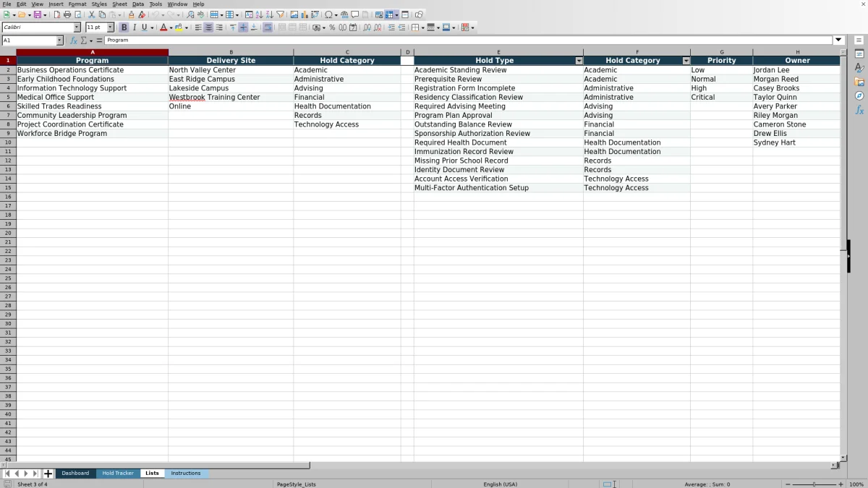868x488 pixels.
Task: Switch to the Dashboard sheet tab
Action: click(75, 474)
